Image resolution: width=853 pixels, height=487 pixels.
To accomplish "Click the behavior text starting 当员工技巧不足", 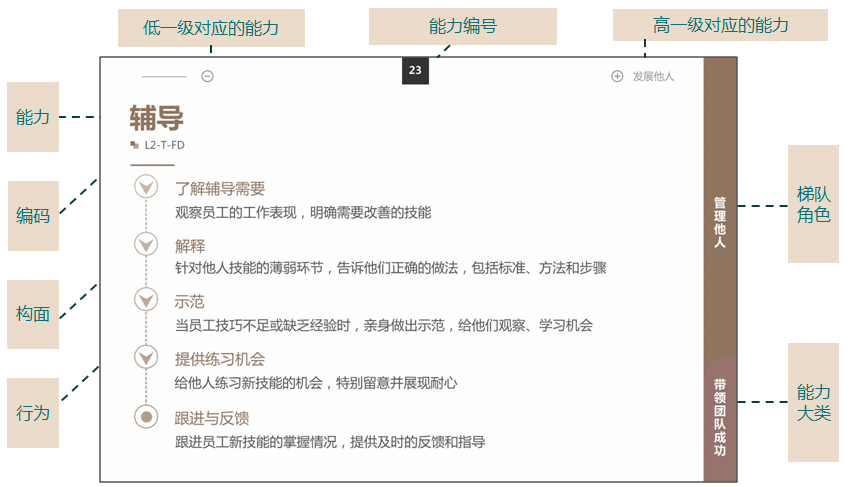I will (384, 325).
